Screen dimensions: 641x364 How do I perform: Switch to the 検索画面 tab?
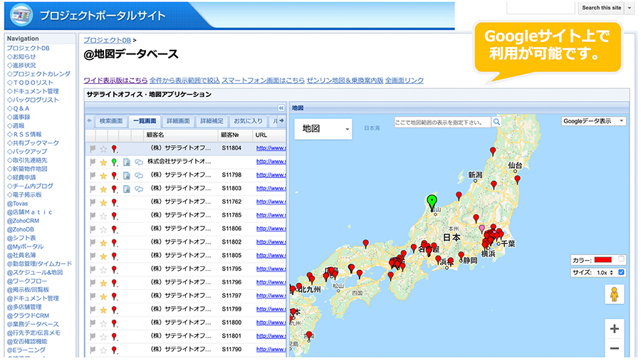click(111, 121)
